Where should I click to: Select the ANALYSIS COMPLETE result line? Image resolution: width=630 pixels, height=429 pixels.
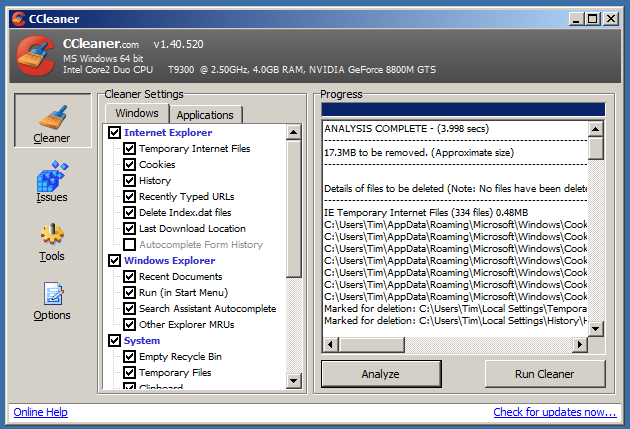point(407,129)
